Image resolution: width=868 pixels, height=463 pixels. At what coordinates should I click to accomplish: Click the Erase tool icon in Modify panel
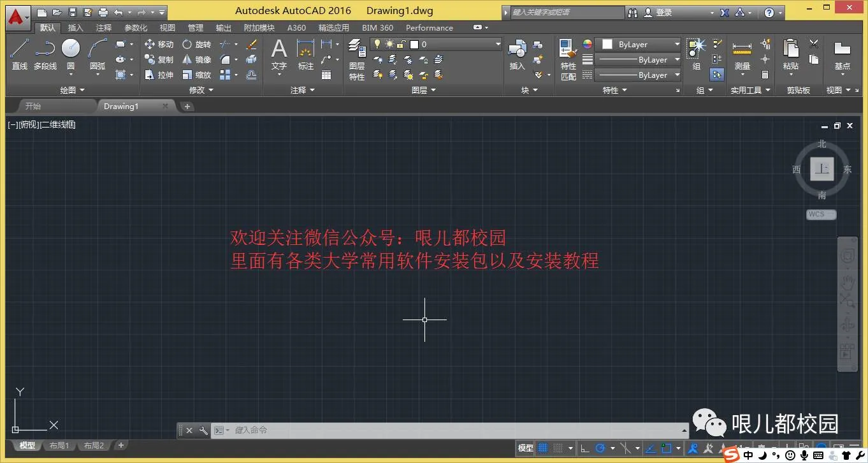(251, 44)
